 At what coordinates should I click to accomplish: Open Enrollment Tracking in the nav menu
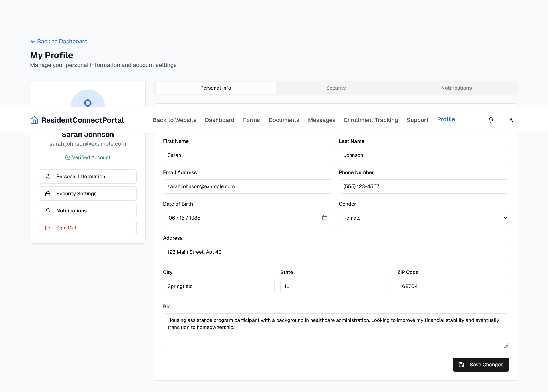371,120
